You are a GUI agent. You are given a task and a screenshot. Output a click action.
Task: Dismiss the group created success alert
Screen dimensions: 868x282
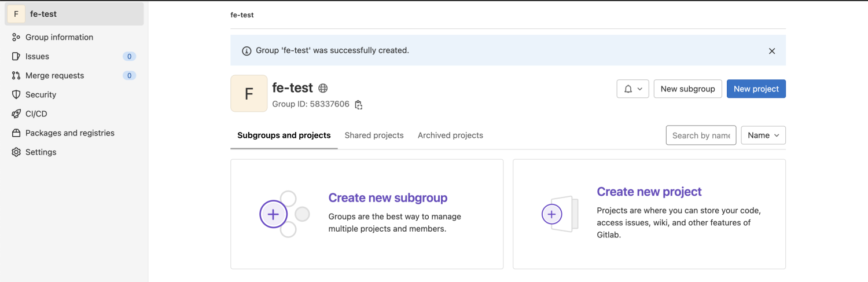click(x=771, y=51)
